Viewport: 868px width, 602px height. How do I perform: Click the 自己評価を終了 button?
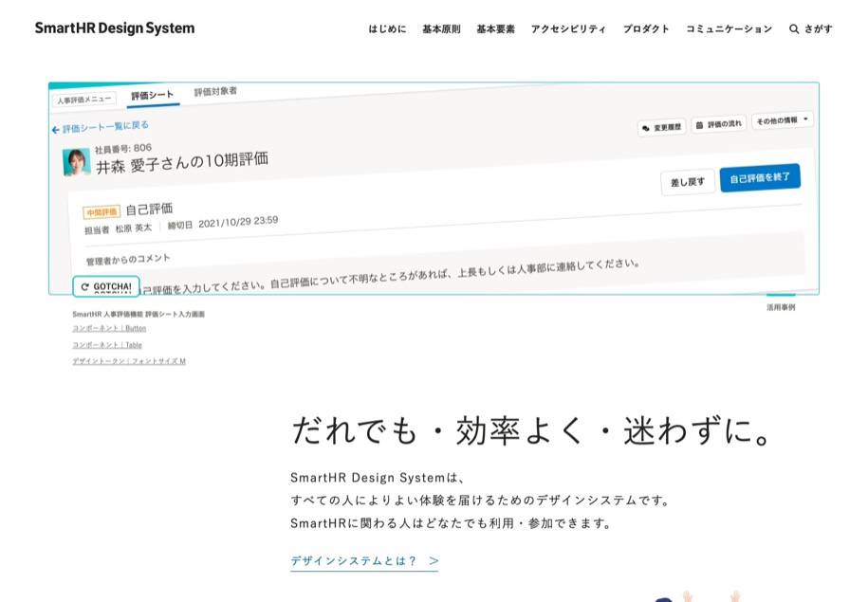click(x=760, y=177)
